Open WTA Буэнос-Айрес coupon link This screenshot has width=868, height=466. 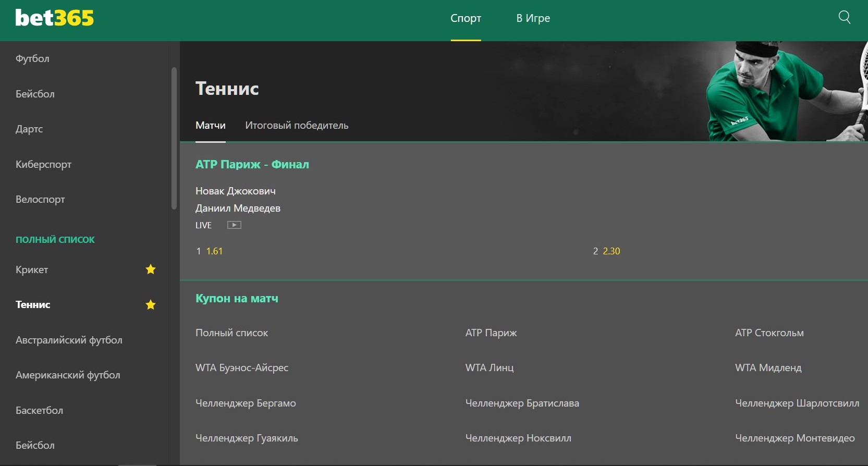[242, 368]
